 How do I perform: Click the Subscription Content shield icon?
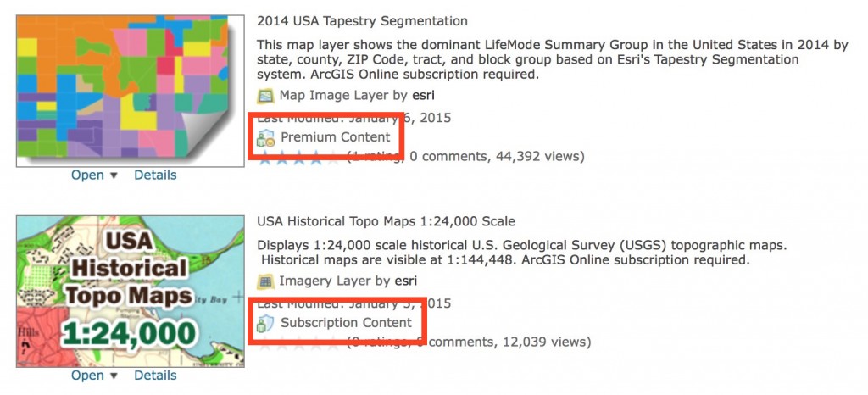coord(266,323)
